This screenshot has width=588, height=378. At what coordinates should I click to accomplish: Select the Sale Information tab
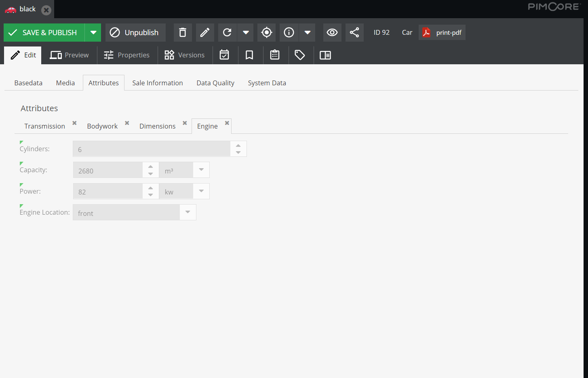[x=158, y=83]
